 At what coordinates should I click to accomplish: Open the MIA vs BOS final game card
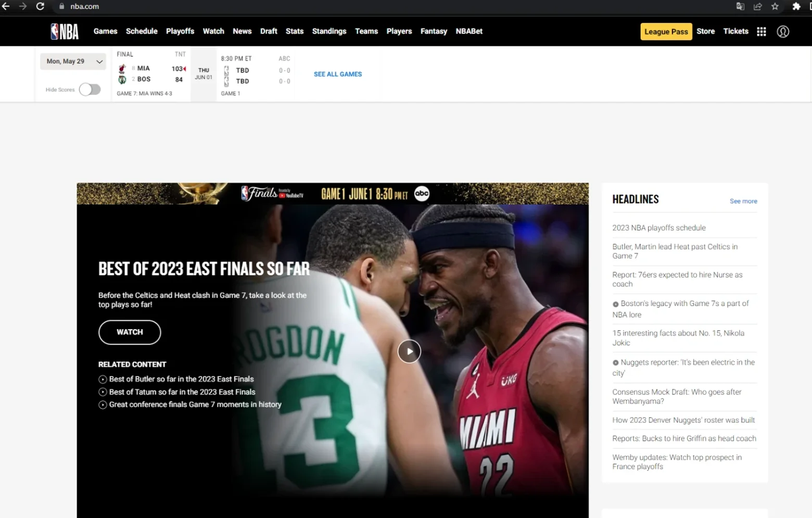151,74
